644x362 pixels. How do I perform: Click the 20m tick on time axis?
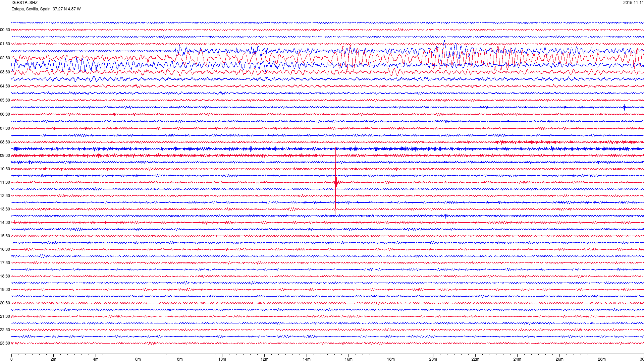coord(433,359)
